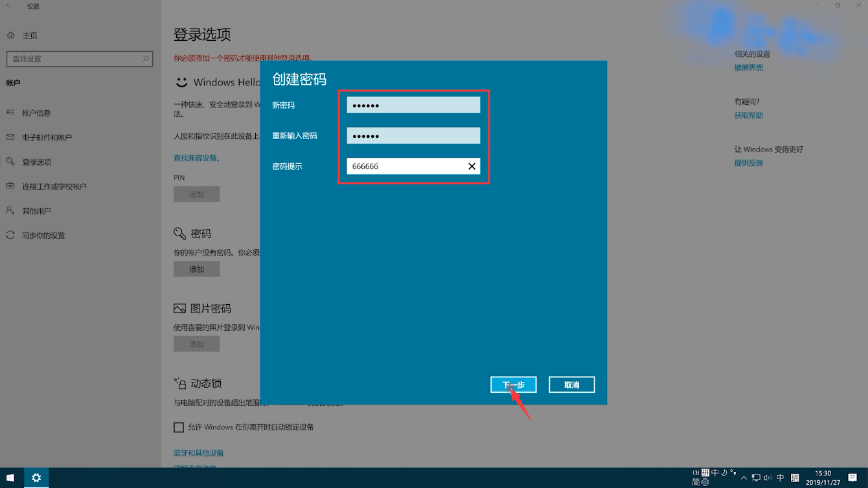Screen dimensions: 868x488
Task: Click the magnifier icon in the search box
Action: [x=146, y=59]
